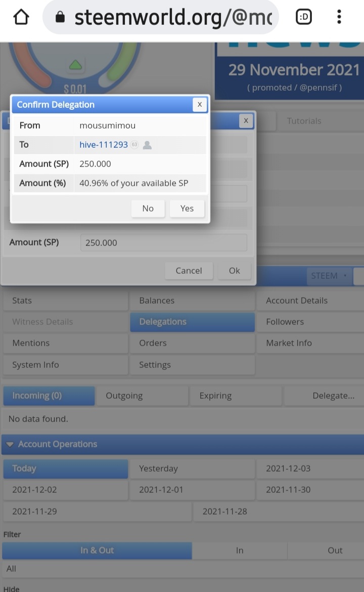The image size is (364, 592).
Task: Open the browser three-dot menu
Action: 339,17
